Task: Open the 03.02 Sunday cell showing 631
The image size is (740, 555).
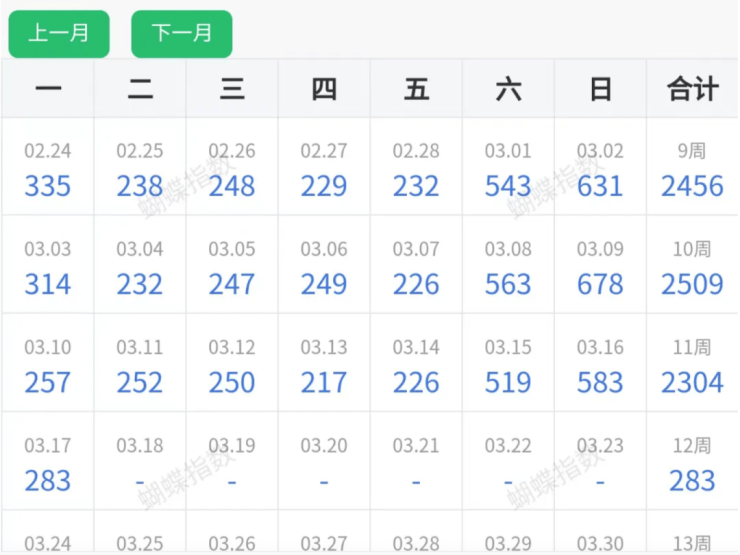Action: (600, 170)
